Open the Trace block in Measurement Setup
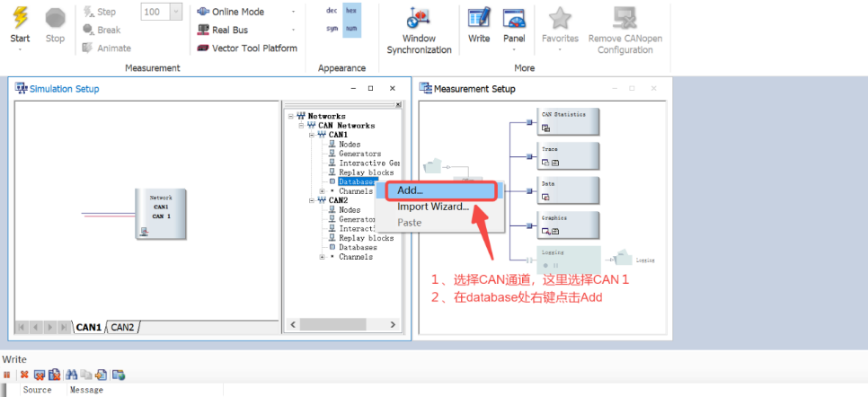 pos(569,156)
